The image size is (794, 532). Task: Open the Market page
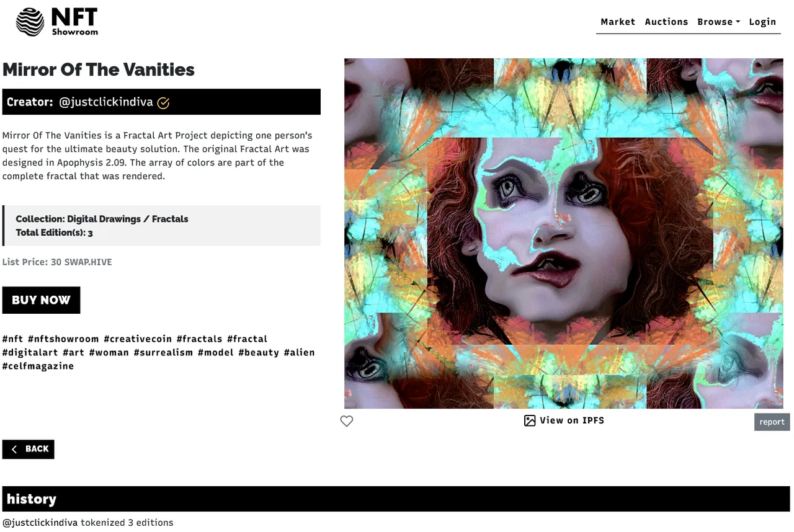coord(618,22)
